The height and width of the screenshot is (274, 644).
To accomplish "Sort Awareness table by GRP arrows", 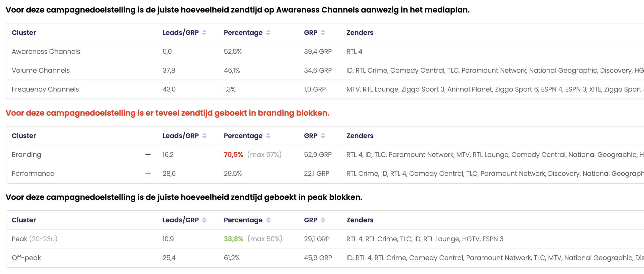I will pyautogui.click(x=323, y=33).
